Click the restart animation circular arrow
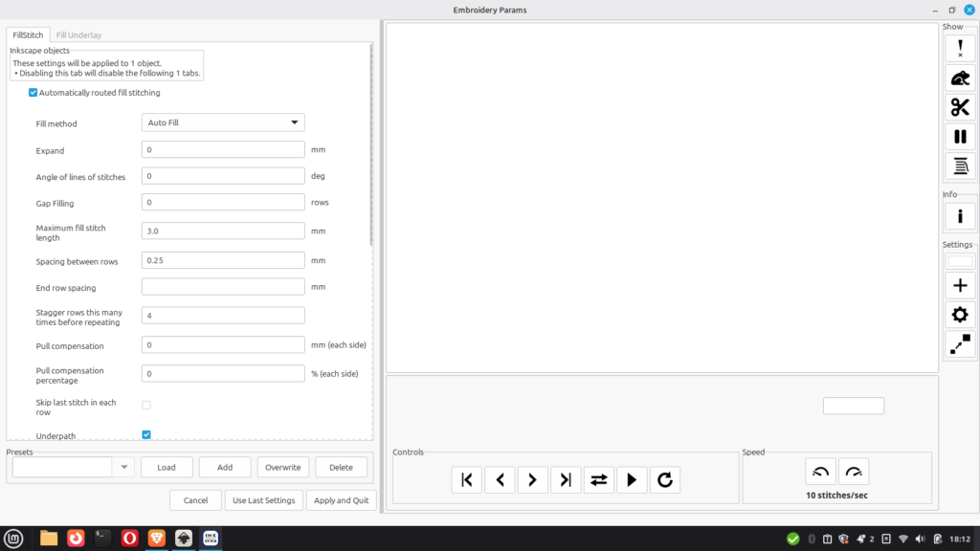Viewport: 980px width, 551px height. (665, 480)
